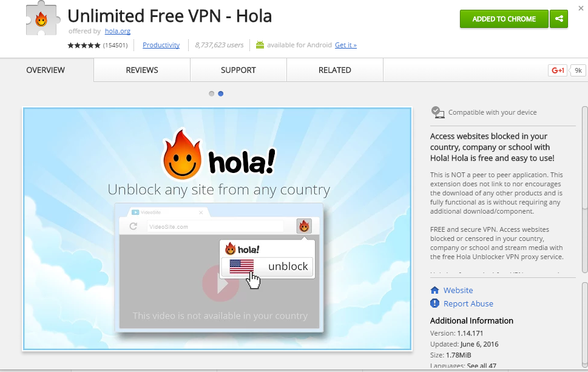Click the five-star rating

coord(84,46)
